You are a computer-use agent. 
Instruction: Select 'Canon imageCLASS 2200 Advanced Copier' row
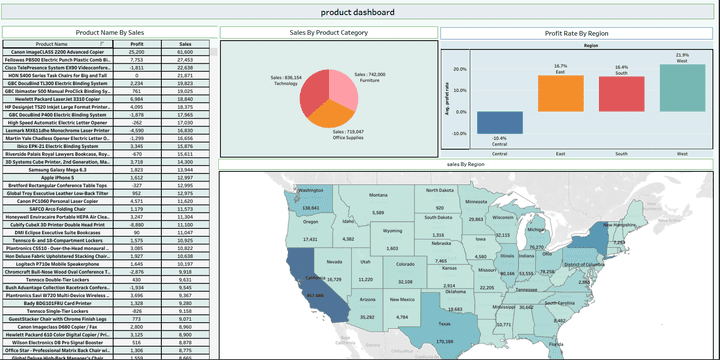(x=106, y=52)
